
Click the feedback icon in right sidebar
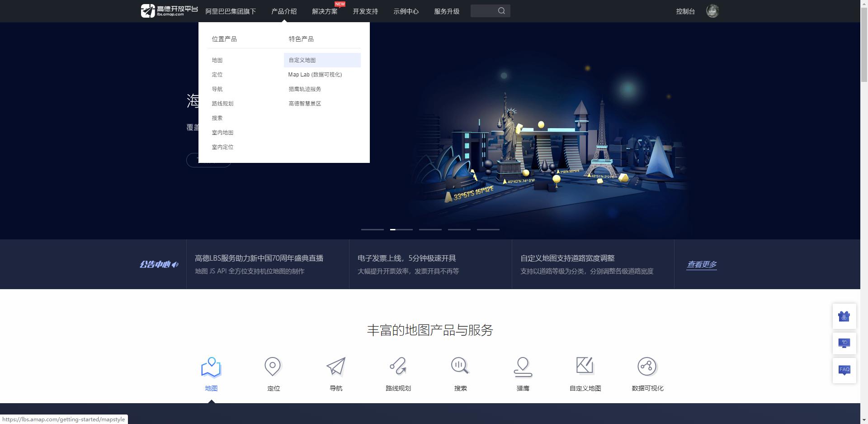coord(845,343)
